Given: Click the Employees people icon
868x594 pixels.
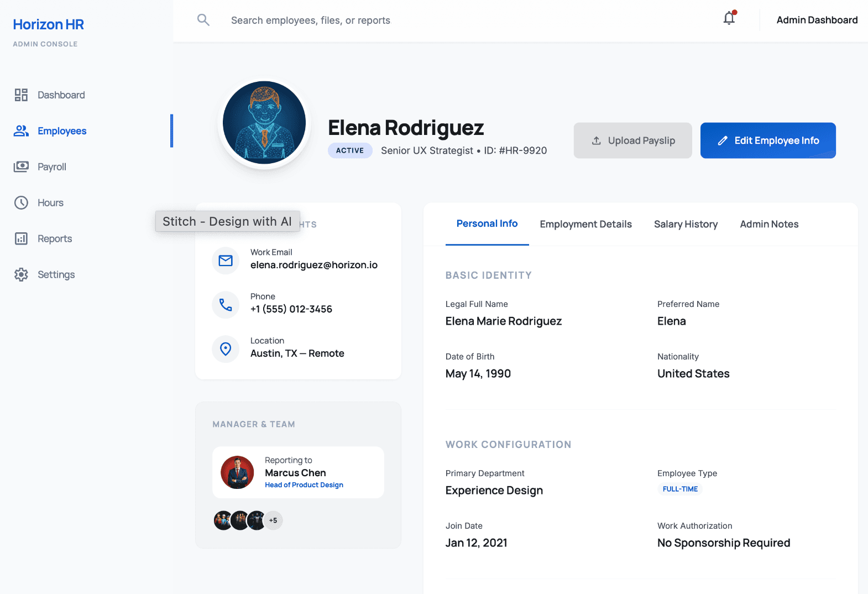Looking at the screenshot, I should tap(21, 131).
